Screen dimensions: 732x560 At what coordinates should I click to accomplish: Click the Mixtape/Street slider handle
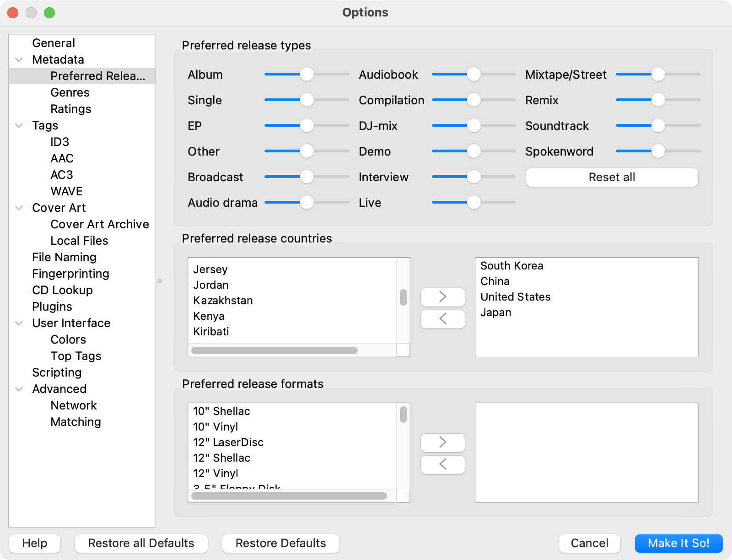658,74
